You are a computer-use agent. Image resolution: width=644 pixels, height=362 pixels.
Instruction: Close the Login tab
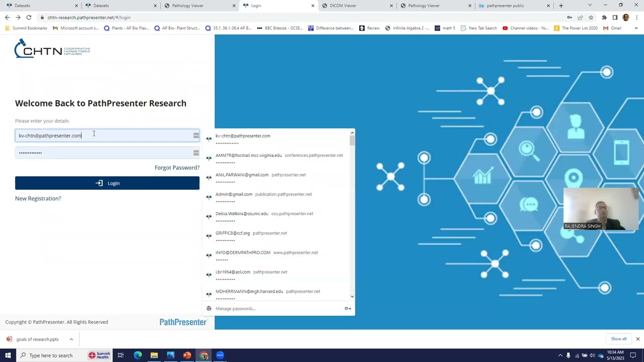[x=312, y=6]
